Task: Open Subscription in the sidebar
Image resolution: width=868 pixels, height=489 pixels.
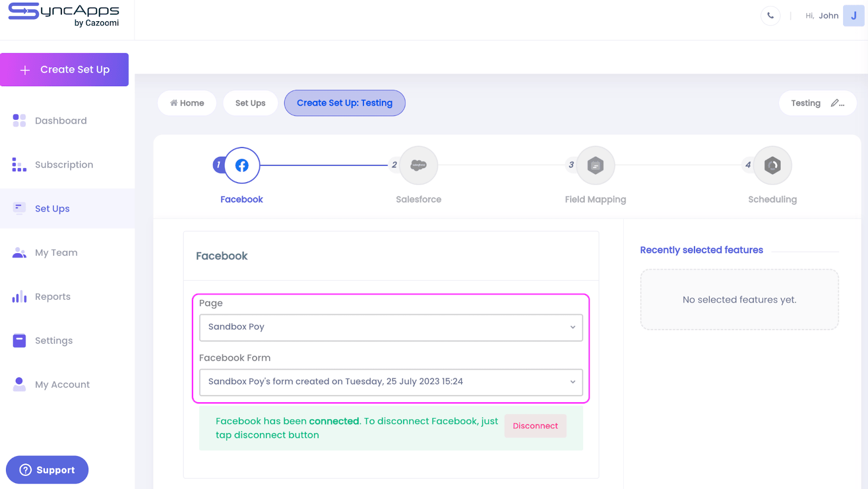Action: tap(64, 164)
